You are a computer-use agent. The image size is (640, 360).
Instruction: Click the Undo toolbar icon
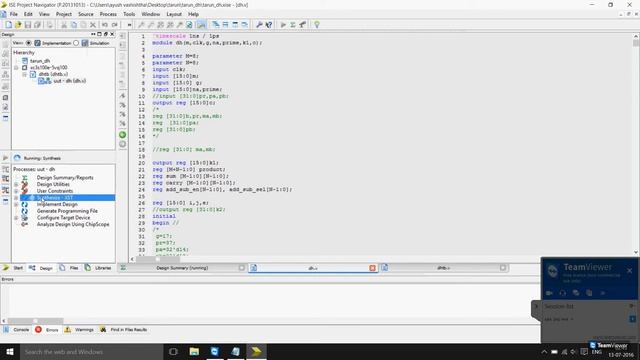pyautogui.click(x=104, y=25)
